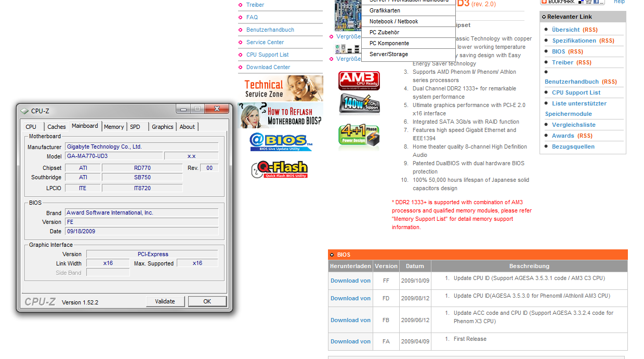The image size is (644, 359).
Task: Open the 4+1 Phase Power Design badge
Action: (x=359, y=135)
